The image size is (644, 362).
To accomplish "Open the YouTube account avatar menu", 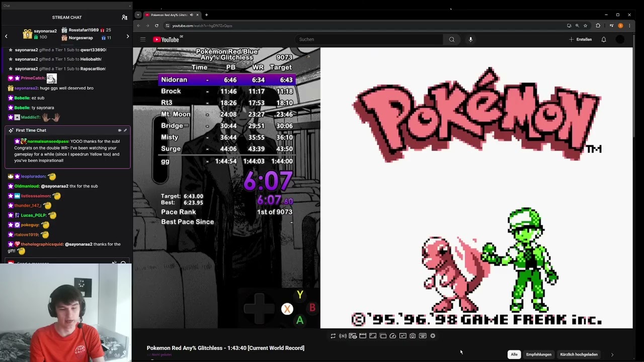I will coord(620,39).
